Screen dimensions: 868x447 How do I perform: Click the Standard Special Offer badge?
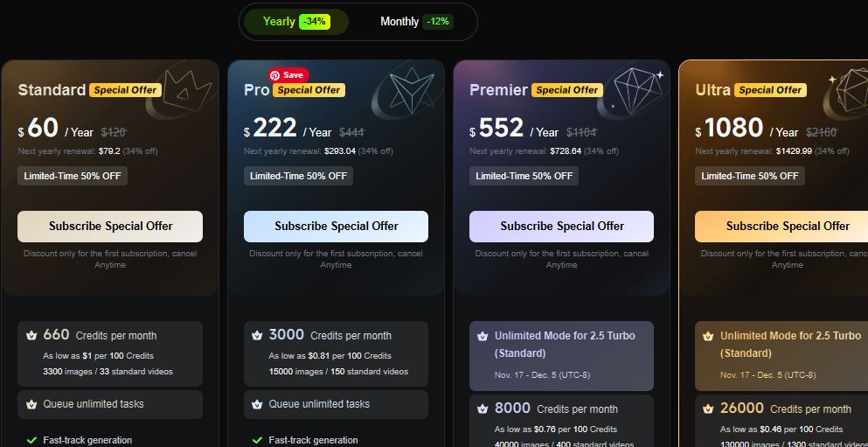click(x=125, y=90)
